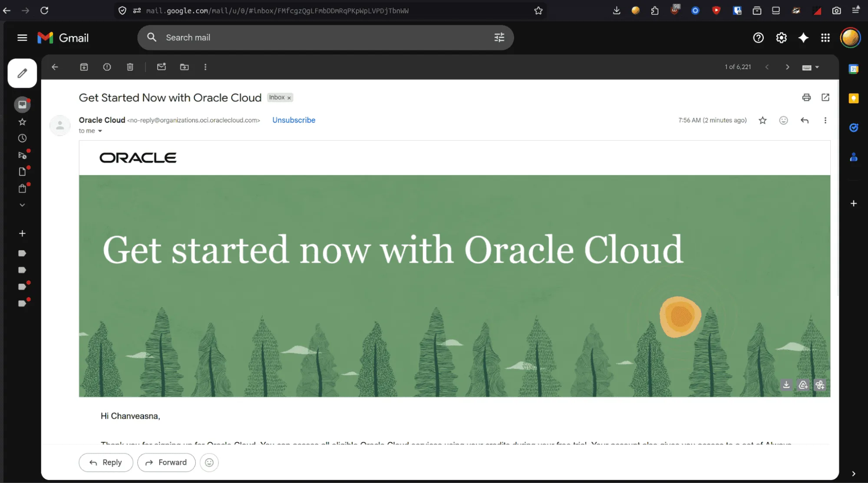The width and height of the screenshot is (868, 483).
Task: Run the search magnifier icon
Action: tap(152, 37)
